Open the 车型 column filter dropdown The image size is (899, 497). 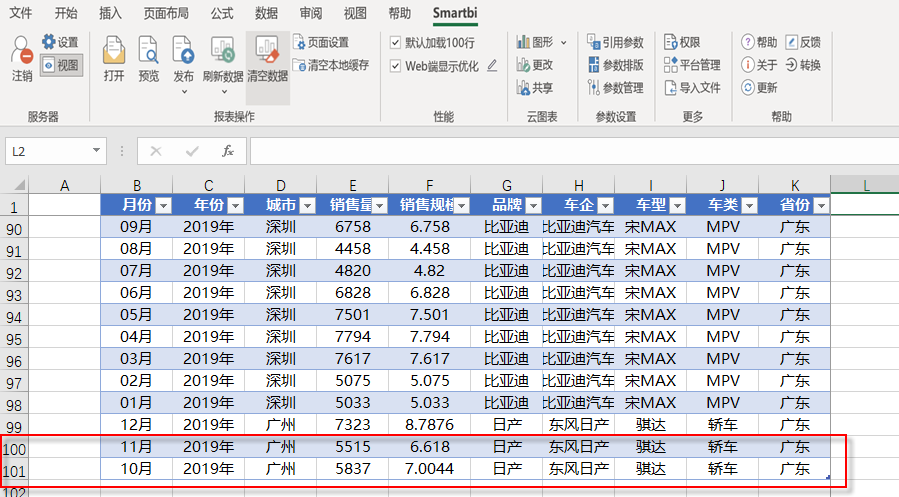point(677,205)
